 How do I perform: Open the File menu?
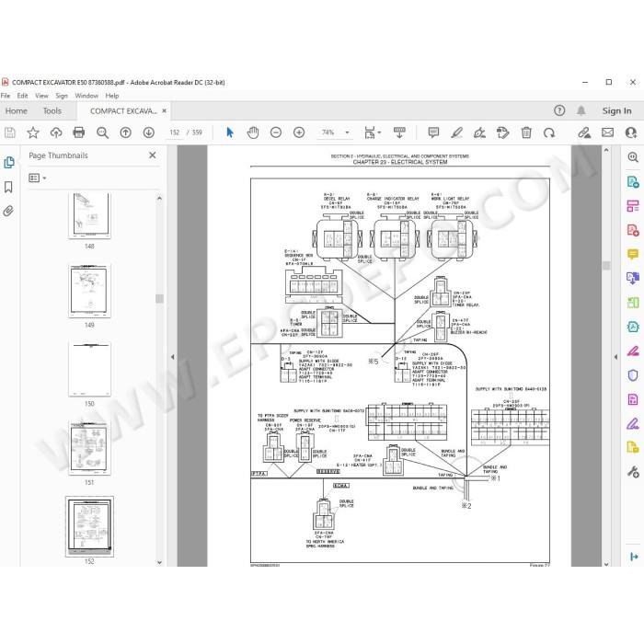coord(6,96)
